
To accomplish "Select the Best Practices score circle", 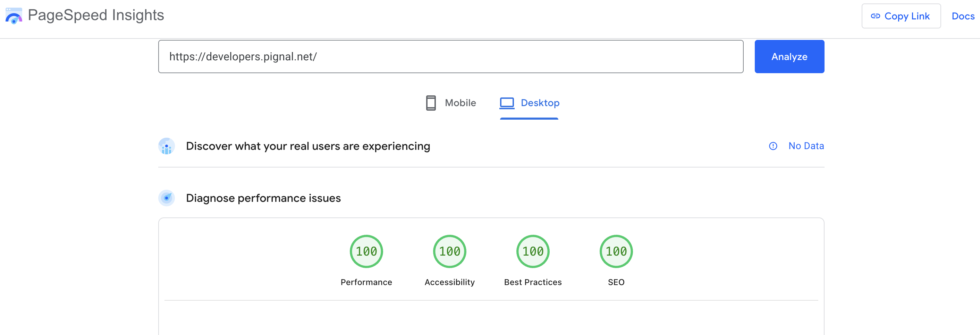I will point(533,251).
